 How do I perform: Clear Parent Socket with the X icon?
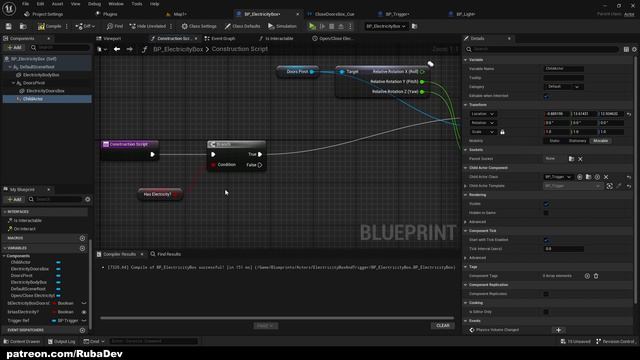pos(580,159)
